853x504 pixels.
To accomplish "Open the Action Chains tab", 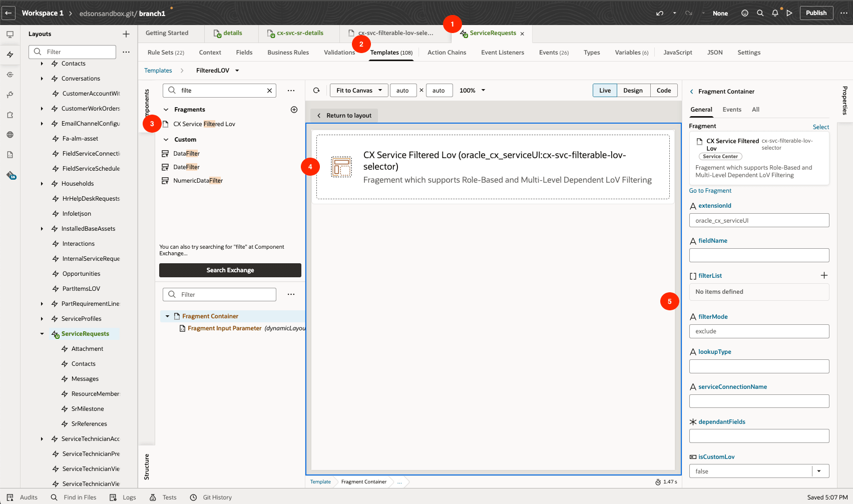I will click(x=447, y=52).
